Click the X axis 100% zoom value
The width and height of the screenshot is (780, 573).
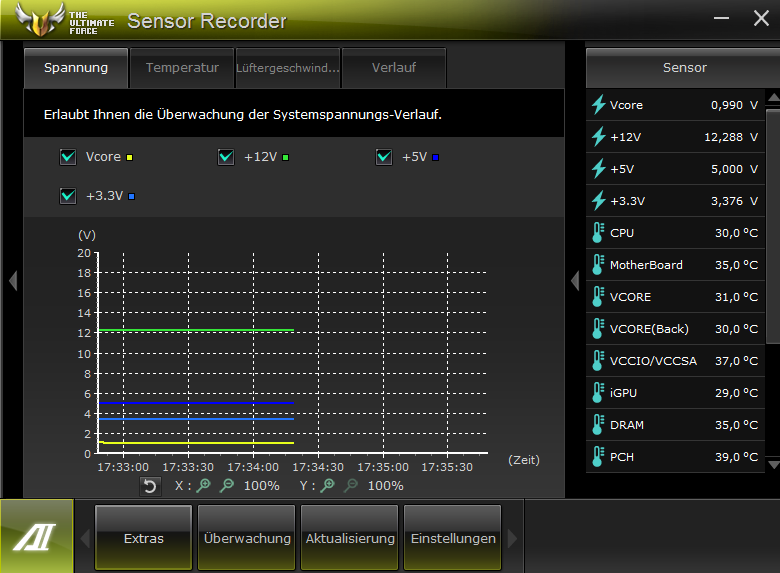[x=262, y=486]
